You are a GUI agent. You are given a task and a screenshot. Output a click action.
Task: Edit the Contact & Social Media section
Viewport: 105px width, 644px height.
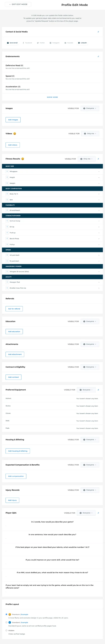pos(98,32)
